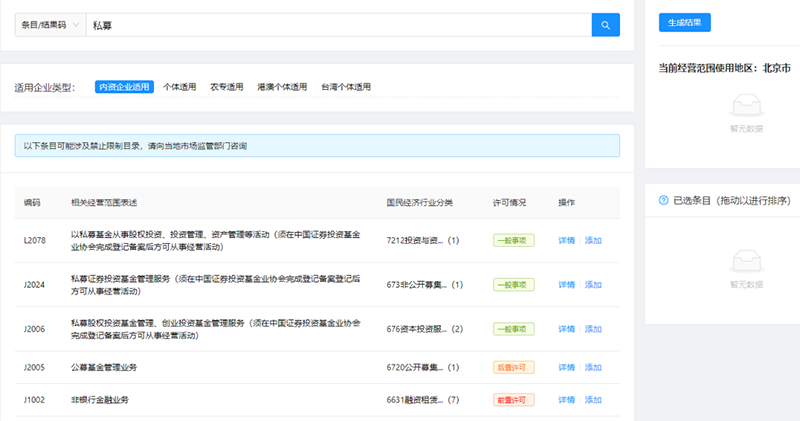Click the 生成结果 button

(685, 22)
